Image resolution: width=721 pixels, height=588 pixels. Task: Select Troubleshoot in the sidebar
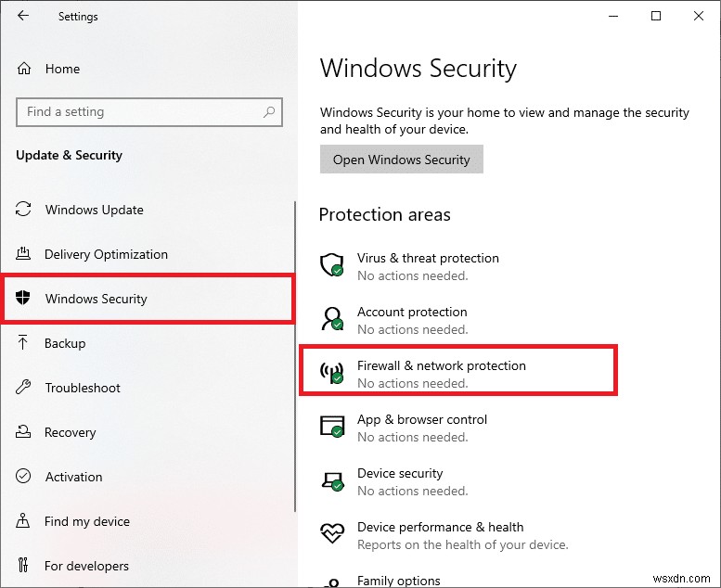coord(83,388)
